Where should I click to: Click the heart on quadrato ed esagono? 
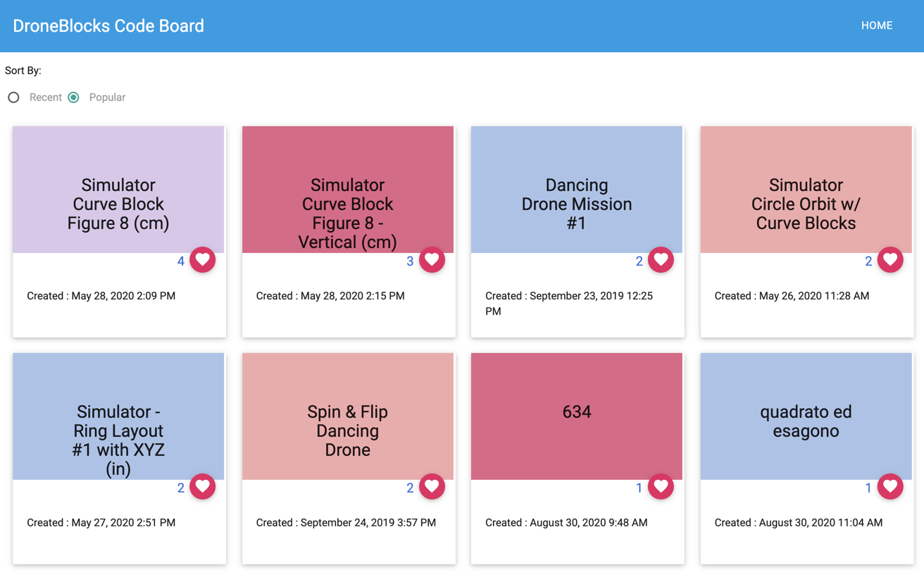pyautogui.click(x=890, y=486)
